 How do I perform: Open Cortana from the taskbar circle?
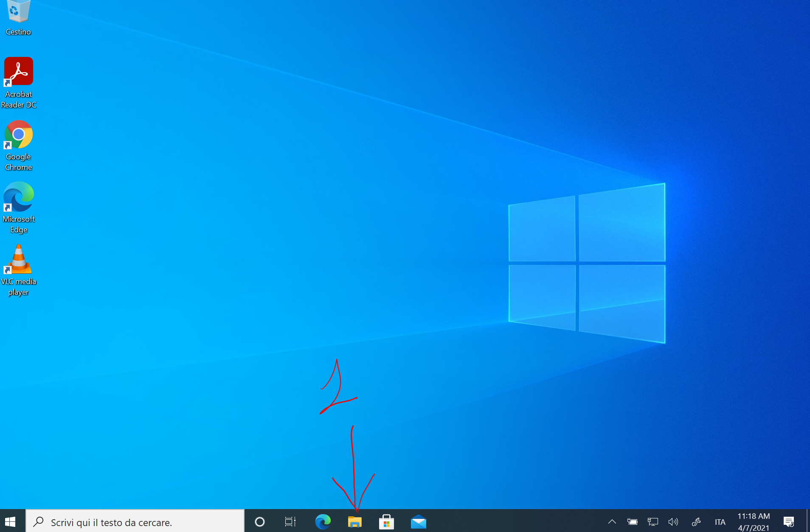pyautogui.click(x=259, y=522)
